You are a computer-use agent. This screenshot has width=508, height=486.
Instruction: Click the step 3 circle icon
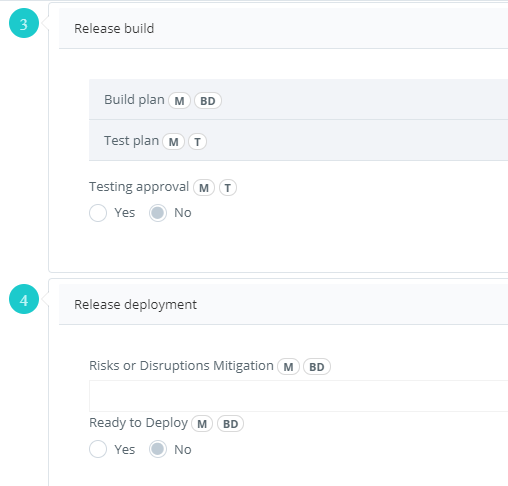24,23
